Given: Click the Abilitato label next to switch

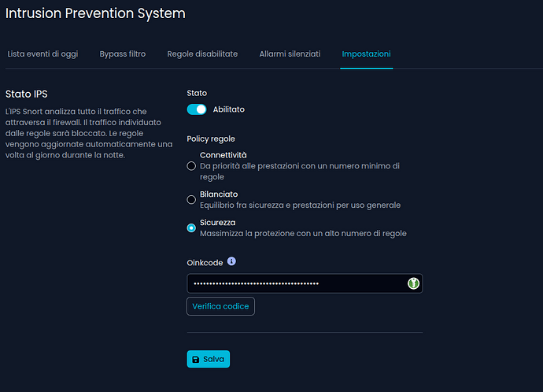Looking at the screenshot, I should point(228,109).
